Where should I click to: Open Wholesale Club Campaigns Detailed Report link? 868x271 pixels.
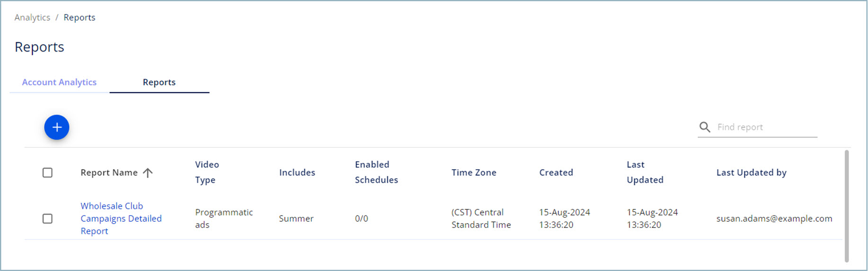(121, 218)
